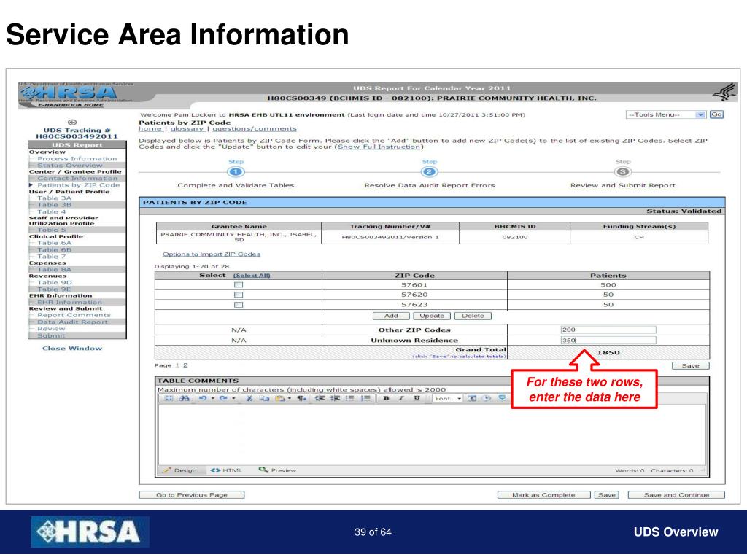Click the Close Window link
The width and height of the screenshot is (747, 560).
pos(72,348)
